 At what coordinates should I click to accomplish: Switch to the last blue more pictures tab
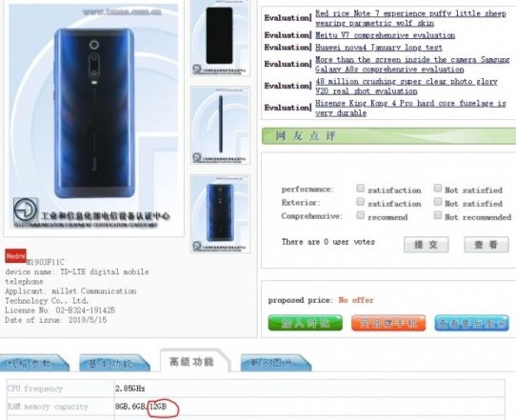pos(275,363)
